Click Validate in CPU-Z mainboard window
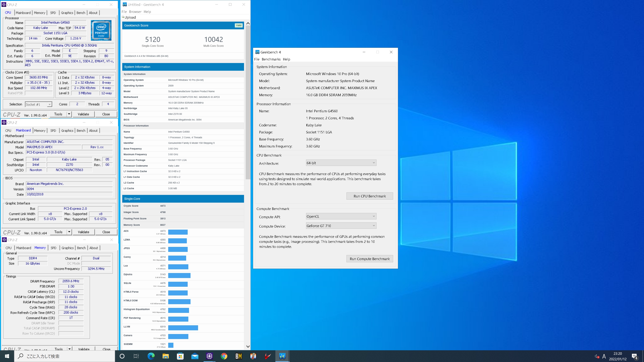Image resolution: width=644 pixels, height=362 pixels. pos(84,232)
